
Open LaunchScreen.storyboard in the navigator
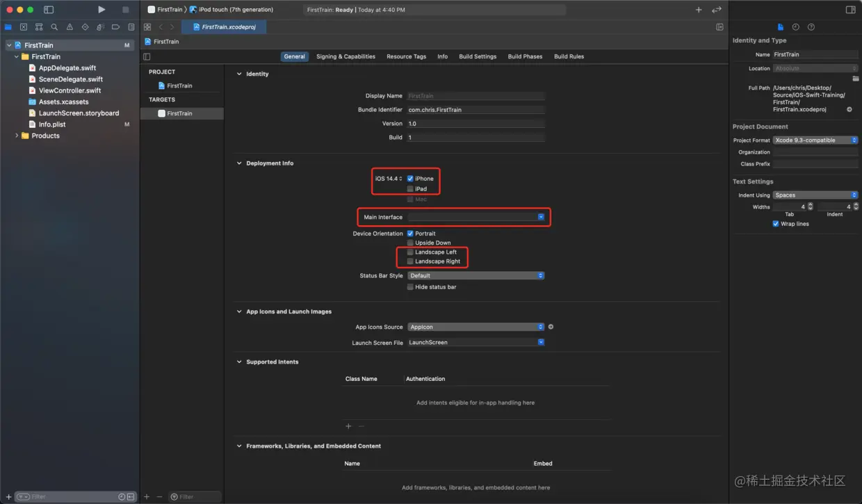pyautogui.click(x=79, y=113)
